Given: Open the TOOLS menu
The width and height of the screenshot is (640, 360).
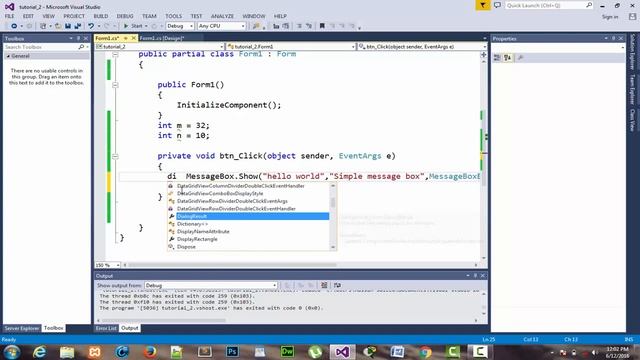Looking at the screenshot, I should click(173, 16).
